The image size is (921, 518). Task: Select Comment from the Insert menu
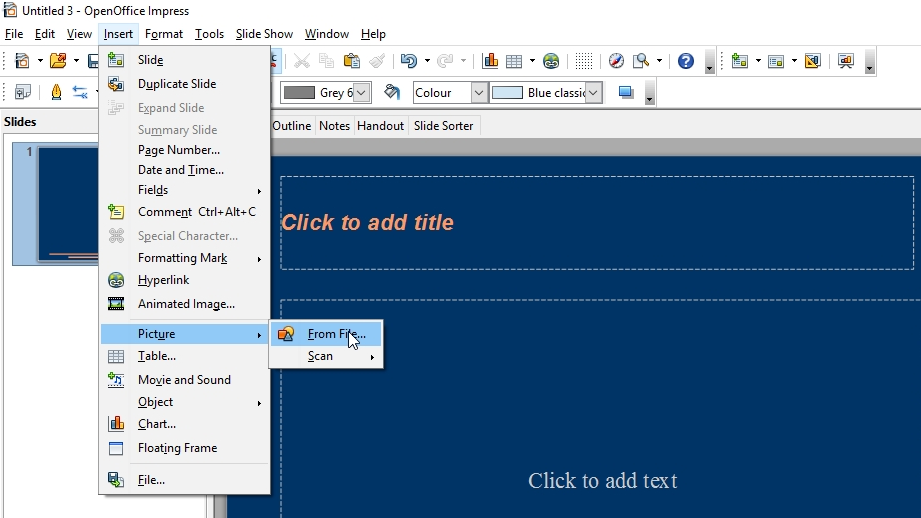pos(184,212)
